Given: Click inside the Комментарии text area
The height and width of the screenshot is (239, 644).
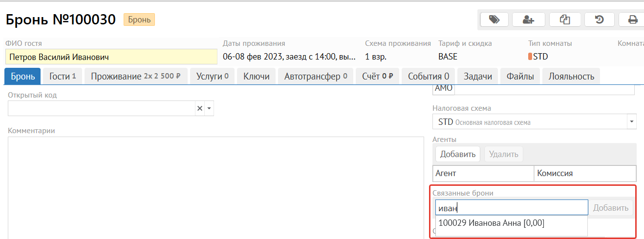Looking at the screenshot, I should 215,188.
